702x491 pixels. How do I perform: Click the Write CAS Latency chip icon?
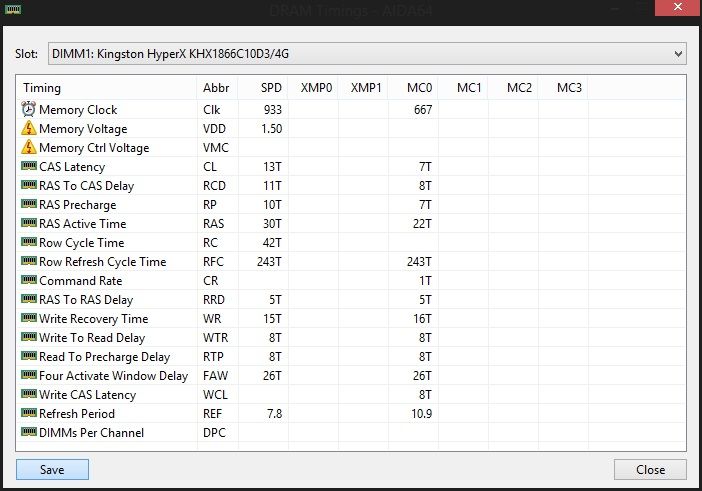click(x=29, y=394)
